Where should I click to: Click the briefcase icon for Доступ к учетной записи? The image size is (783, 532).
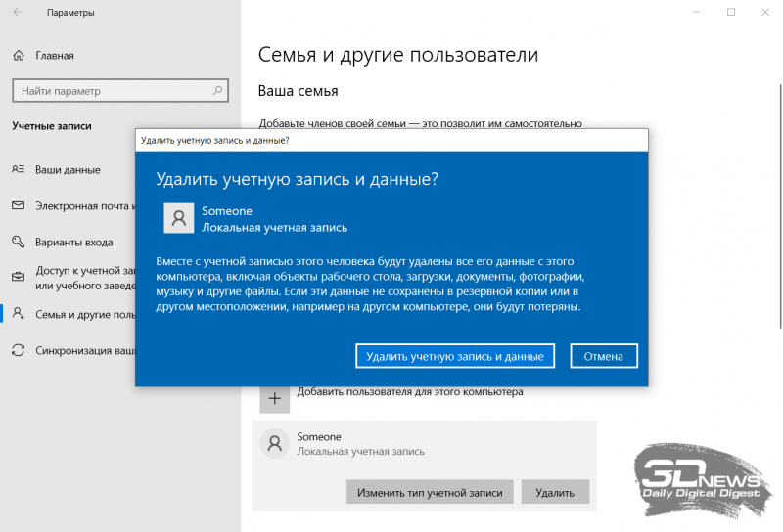click(x=18, y=277)
